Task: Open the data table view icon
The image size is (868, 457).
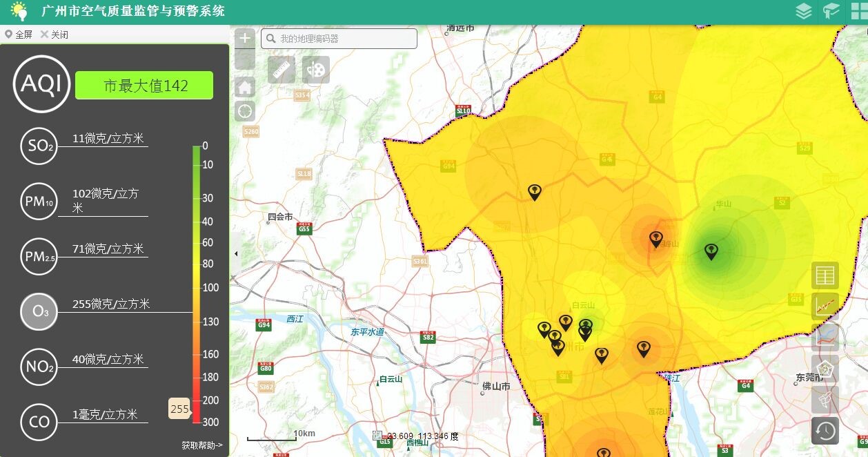Action: pyautogui.click(x=825, y=275)
